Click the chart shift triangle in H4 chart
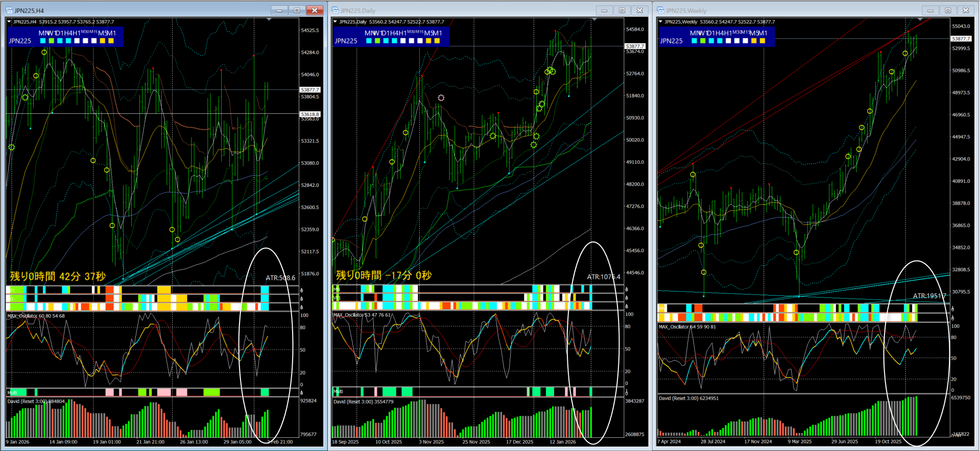The width and height of the screenshot is (980, 451). [269, 19]
